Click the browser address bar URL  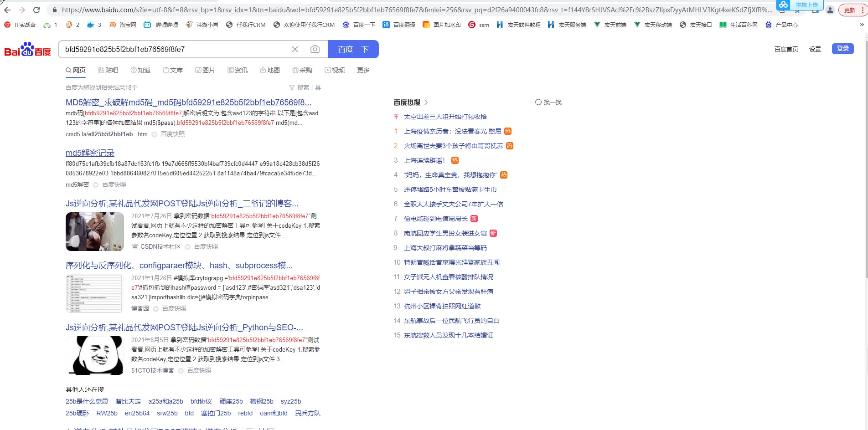(417, 10)
